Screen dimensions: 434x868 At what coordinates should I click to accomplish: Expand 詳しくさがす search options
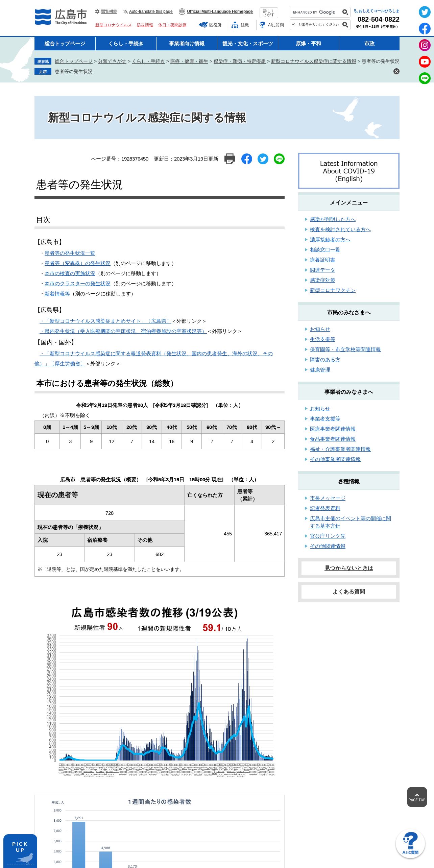click(269, 13)
